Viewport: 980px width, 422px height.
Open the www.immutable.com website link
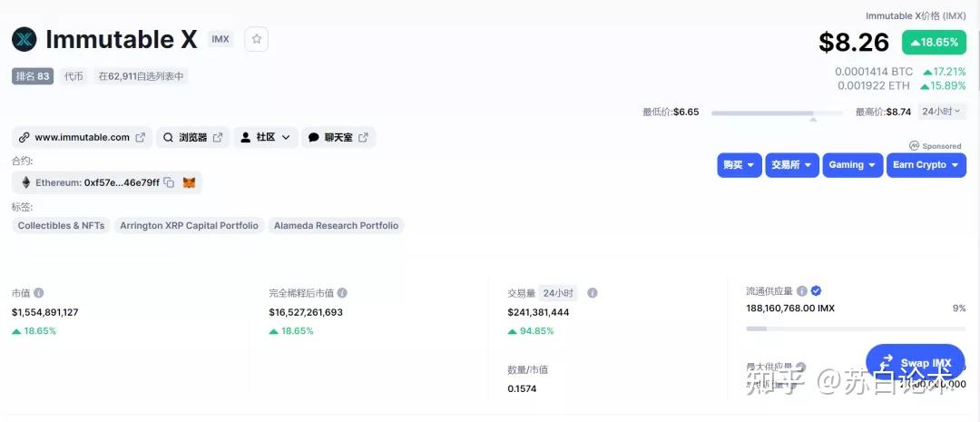click(x=82, y=138)
